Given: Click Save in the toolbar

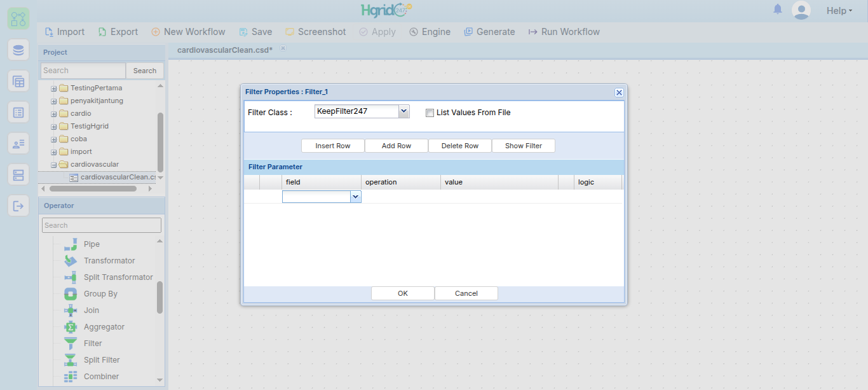Looking at the screenshot, I should tap(255, 32).
